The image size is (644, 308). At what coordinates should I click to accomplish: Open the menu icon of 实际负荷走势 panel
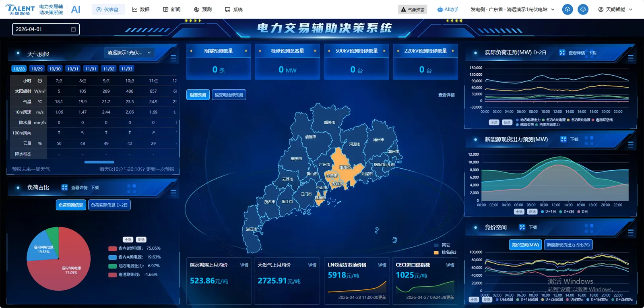click(x=631, y=58)
